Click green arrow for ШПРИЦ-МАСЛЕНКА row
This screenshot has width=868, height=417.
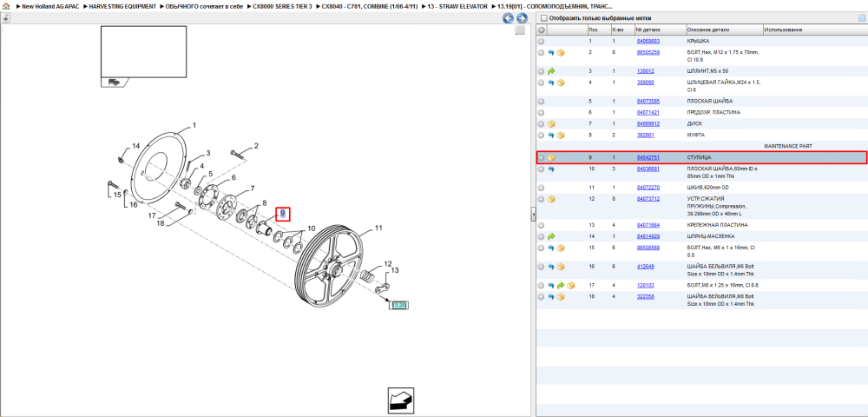(551, 236)
